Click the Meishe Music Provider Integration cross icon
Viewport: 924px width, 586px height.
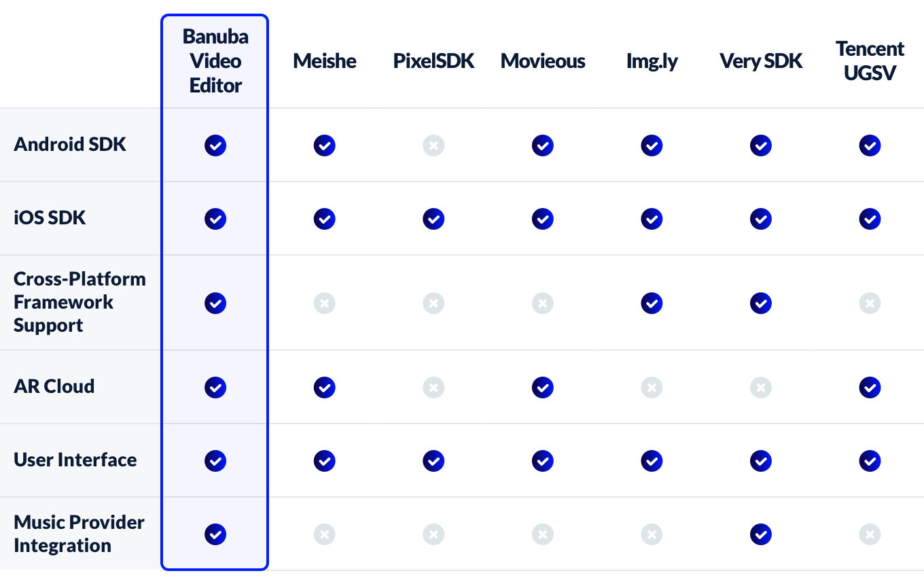click(325, 534)
